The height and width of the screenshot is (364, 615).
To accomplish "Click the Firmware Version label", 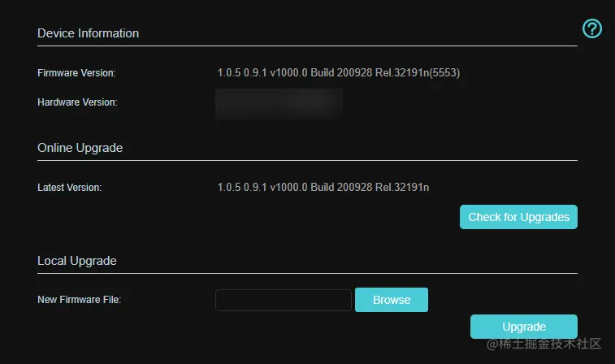I will (x=76, y=73).
